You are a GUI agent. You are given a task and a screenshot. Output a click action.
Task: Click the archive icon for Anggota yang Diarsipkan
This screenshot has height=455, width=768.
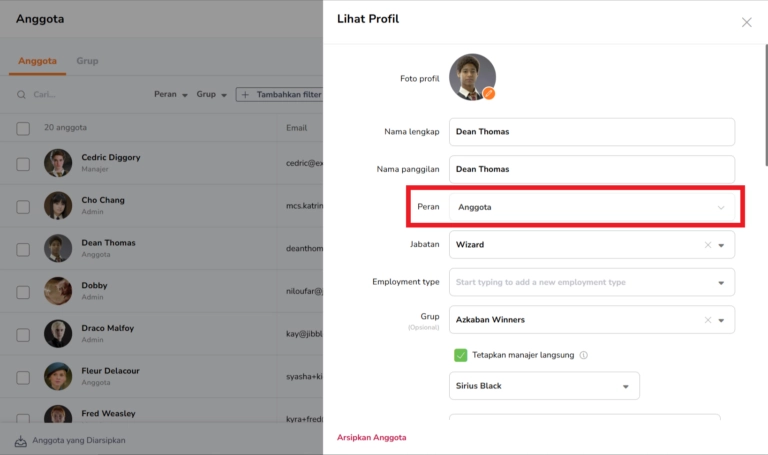coord(20,440)
